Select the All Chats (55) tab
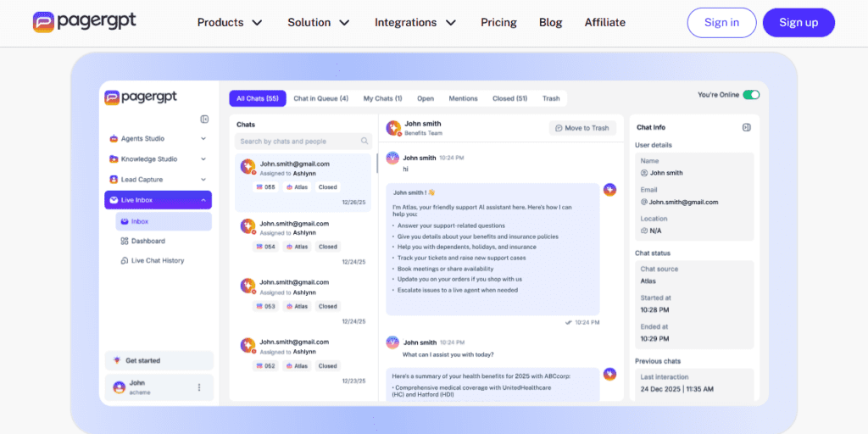This screenshot has width=868, height=434. pos(258,98)
